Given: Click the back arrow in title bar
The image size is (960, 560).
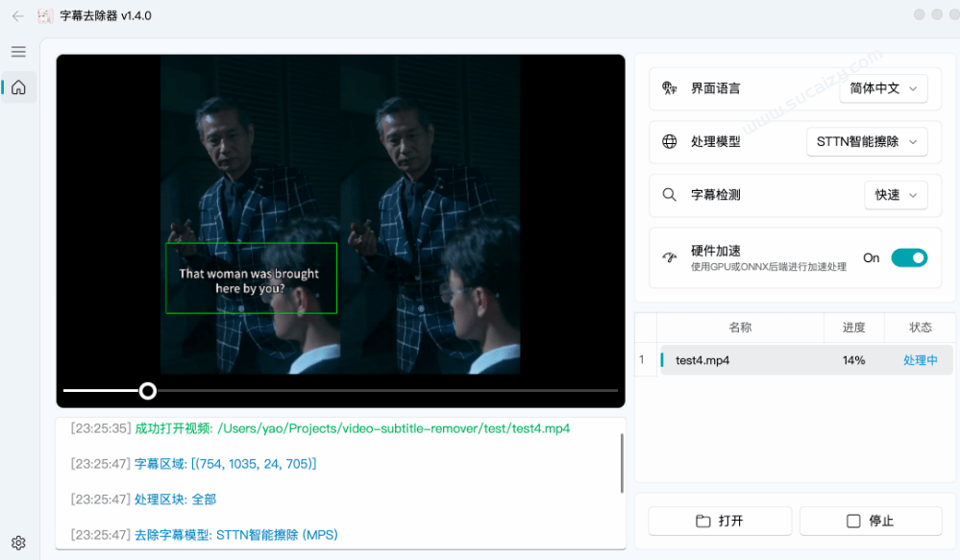Looking at the screenshot, I should 17,15.
